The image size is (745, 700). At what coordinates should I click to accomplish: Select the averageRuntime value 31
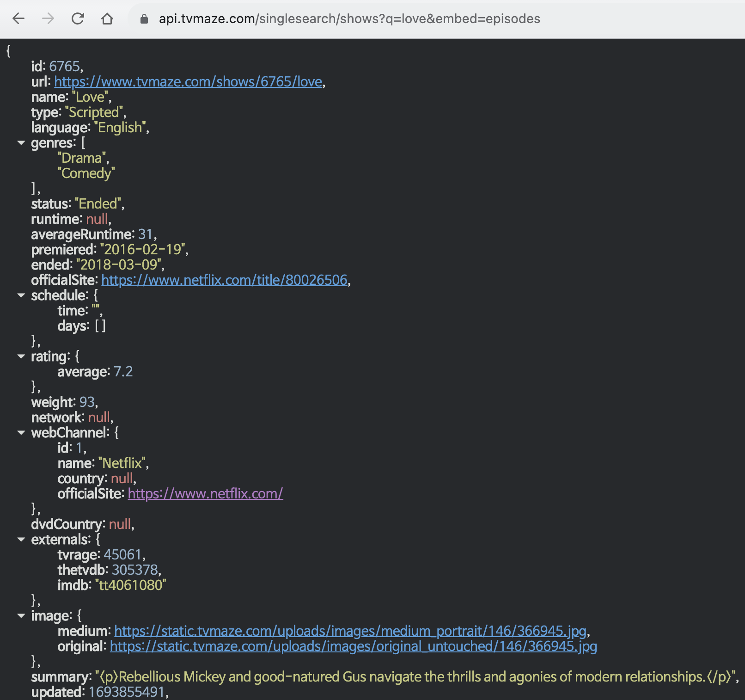tap(146, 234)
